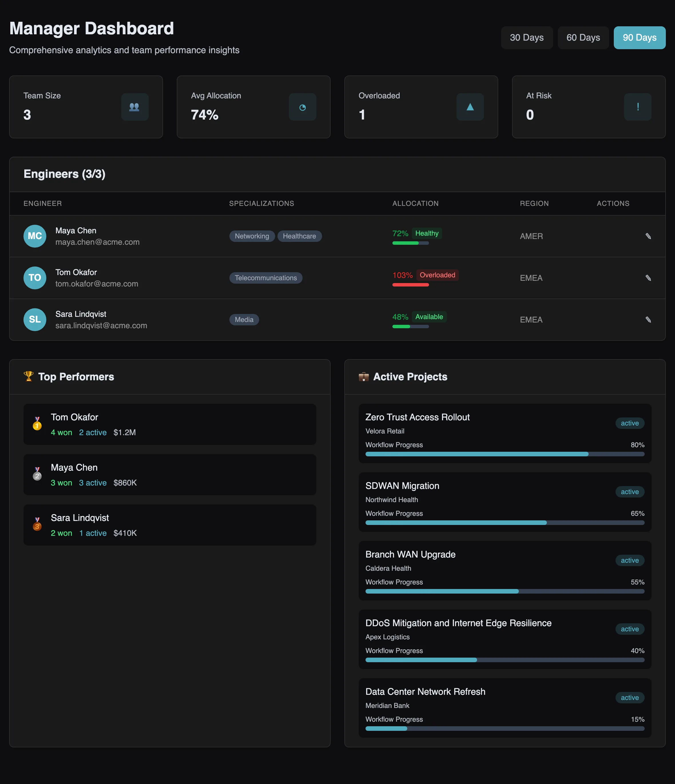Select Sara Lindqvist in Top Performers
This screenshot has width=675, height=784.
(170, 525)
